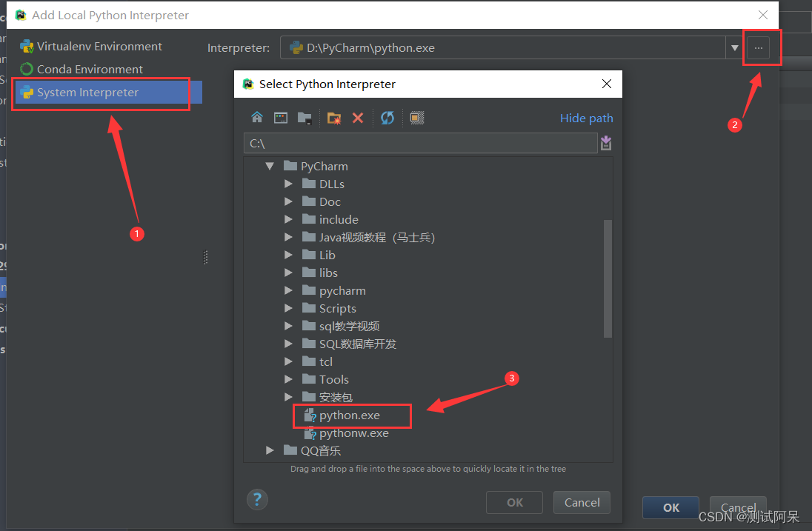Image resolution: width=812 pixels, height=531 pixels.
Task: Click OK in Add Local Python Interpreter
Action: pyautogui.click(x=670, y=508)
